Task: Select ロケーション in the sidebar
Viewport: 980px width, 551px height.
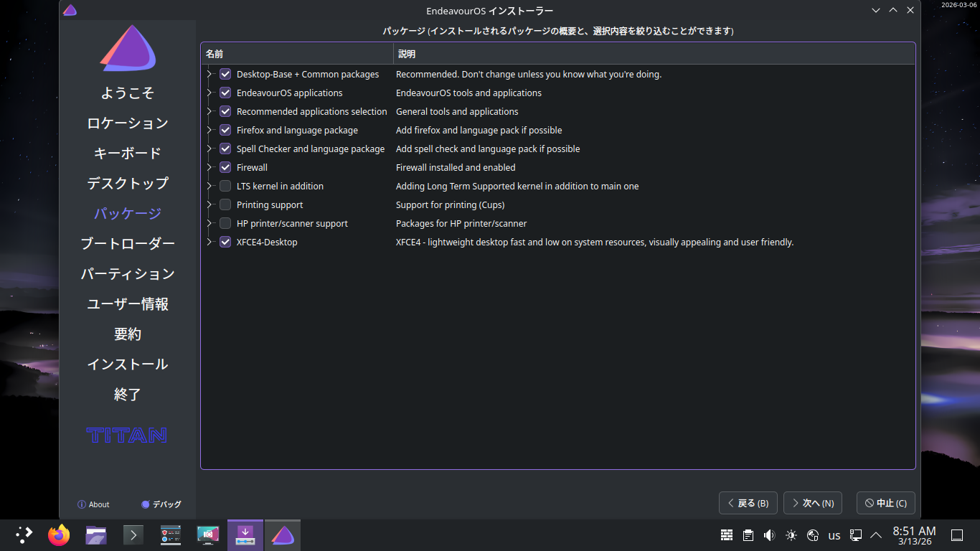Action: pyautogui.click(x=128, y=123)
